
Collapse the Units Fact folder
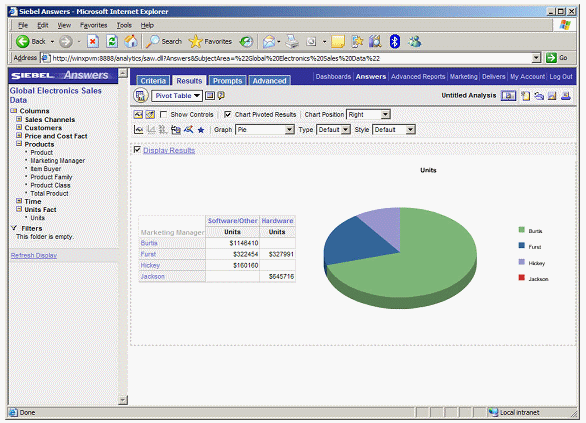pyautogui.click(x=19, y=209)
